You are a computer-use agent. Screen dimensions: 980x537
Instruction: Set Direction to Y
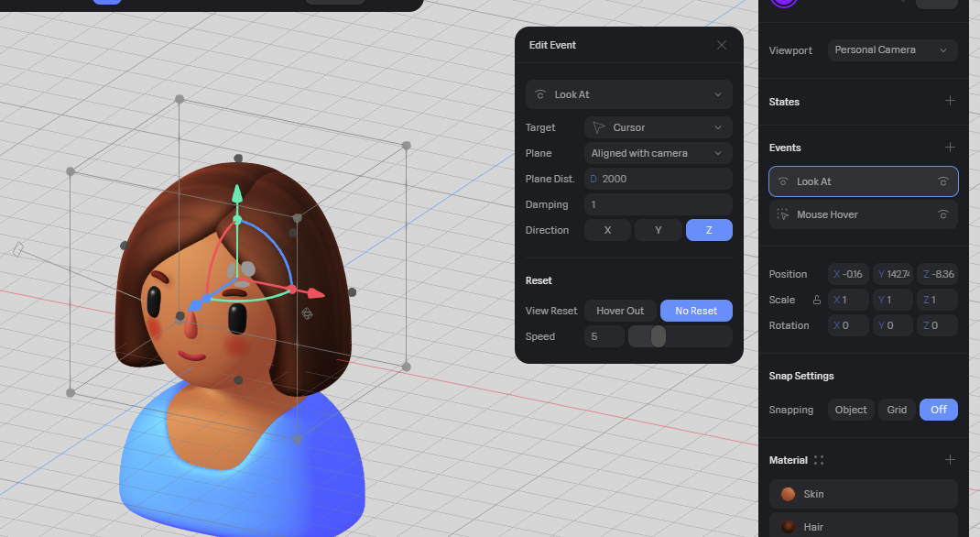659,230
